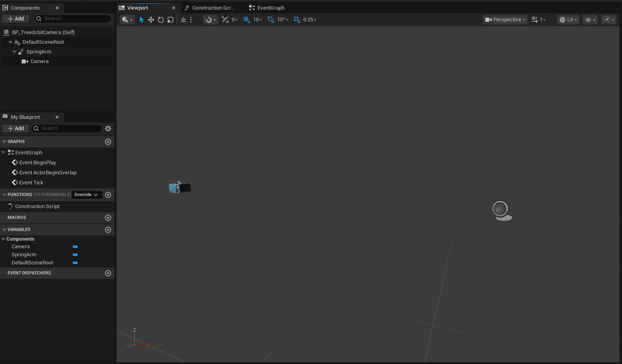Switch to the Construction Script tab
Image resolution: width=622 pixels, height=364 pixels.
click(211, 7)
